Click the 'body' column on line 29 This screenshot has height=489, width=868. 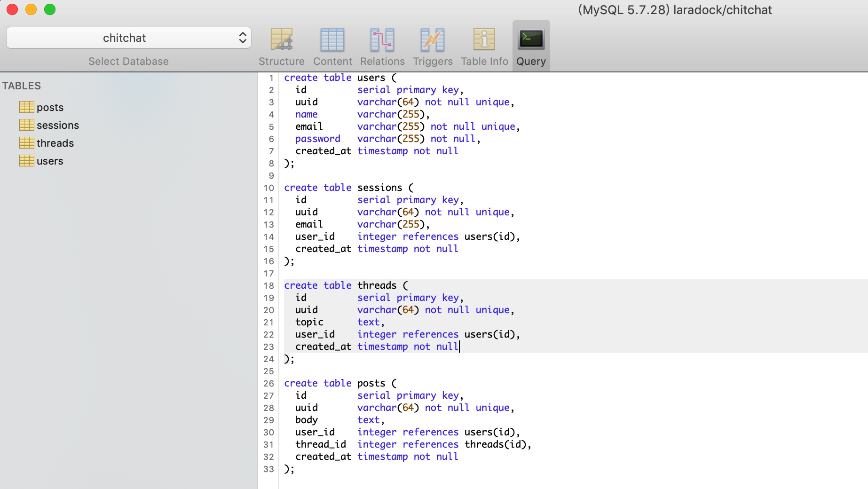[x=307, y=420]
